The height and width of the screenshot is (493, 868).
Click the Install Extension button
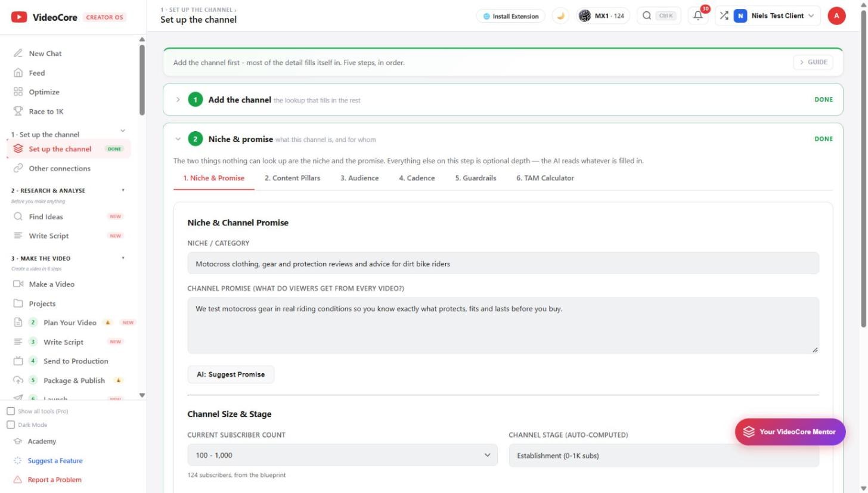coord(510,16)
